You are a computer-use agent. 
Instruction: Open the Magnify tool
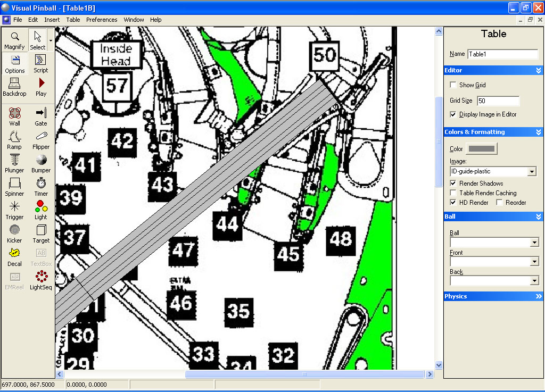(15, 40)
